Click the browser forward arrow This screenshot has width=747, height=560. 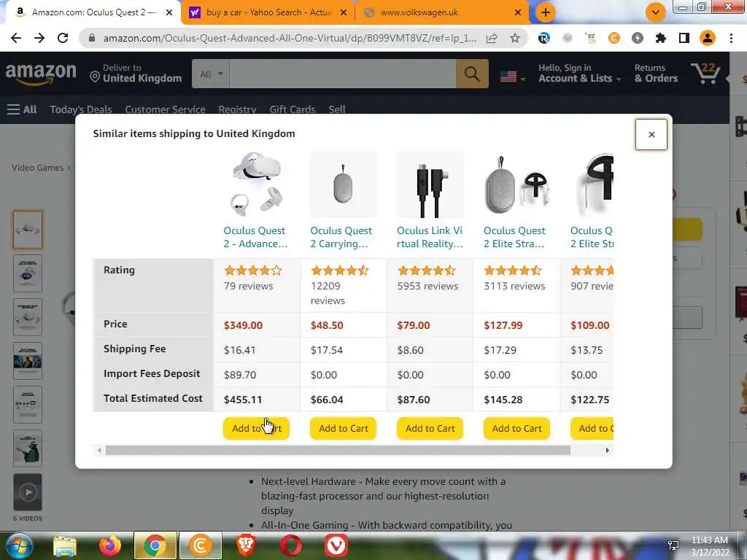[39, 38]
